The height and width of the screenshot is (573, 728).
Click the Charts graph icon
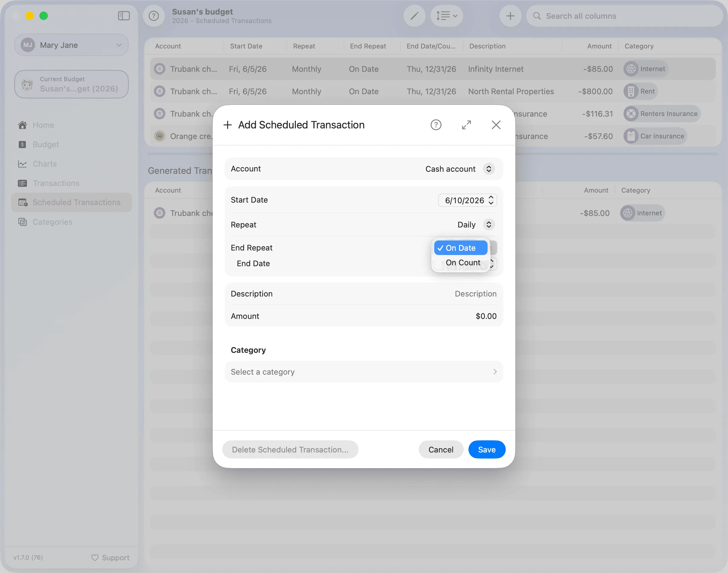coord(22,164)
